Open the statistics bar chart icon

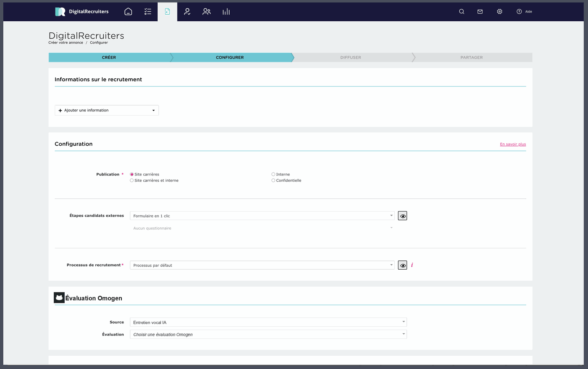pos(226,12)
